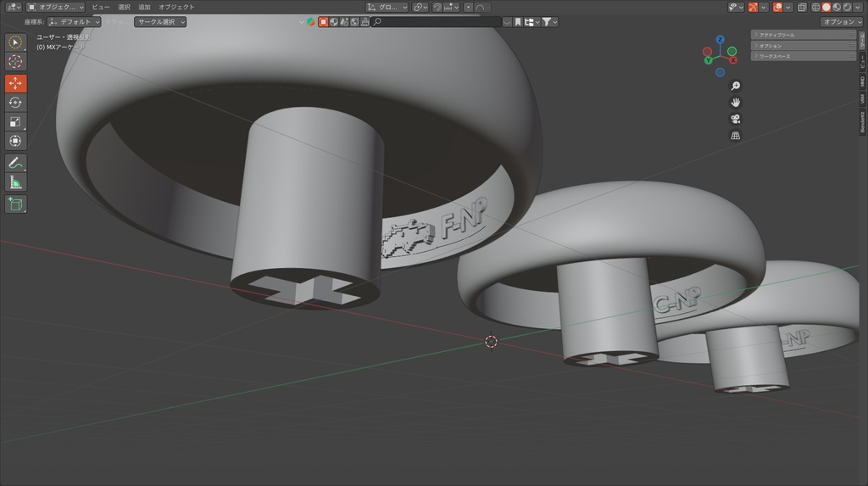This screenshot has width=868, height=486.
Task: Open the 選択 menu
Action: (x=124, y=7)
